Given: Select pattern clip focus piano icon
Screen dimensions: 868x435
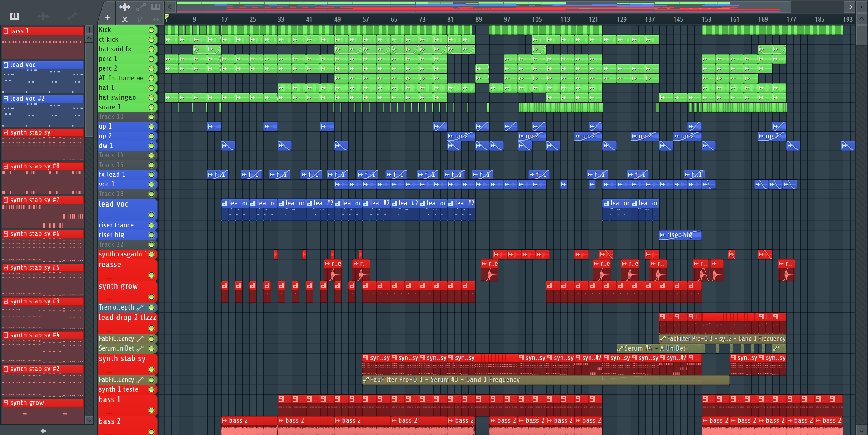Looking at the screenshot, I should coord(156,7).
